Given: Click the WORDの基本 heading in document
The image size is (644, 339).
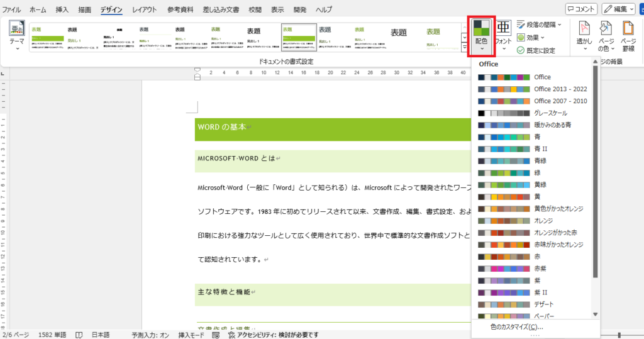Looking at the screenshot, I should coord(222,127).
